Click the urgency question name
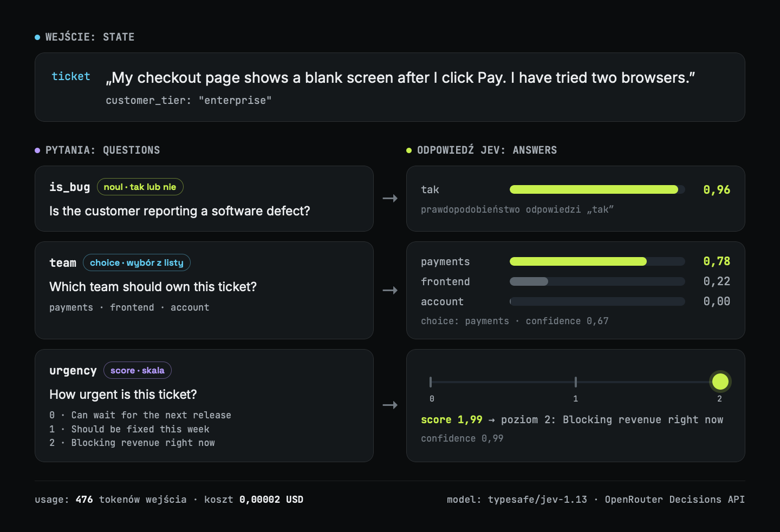The image size is (780, 532). point(73,371)
